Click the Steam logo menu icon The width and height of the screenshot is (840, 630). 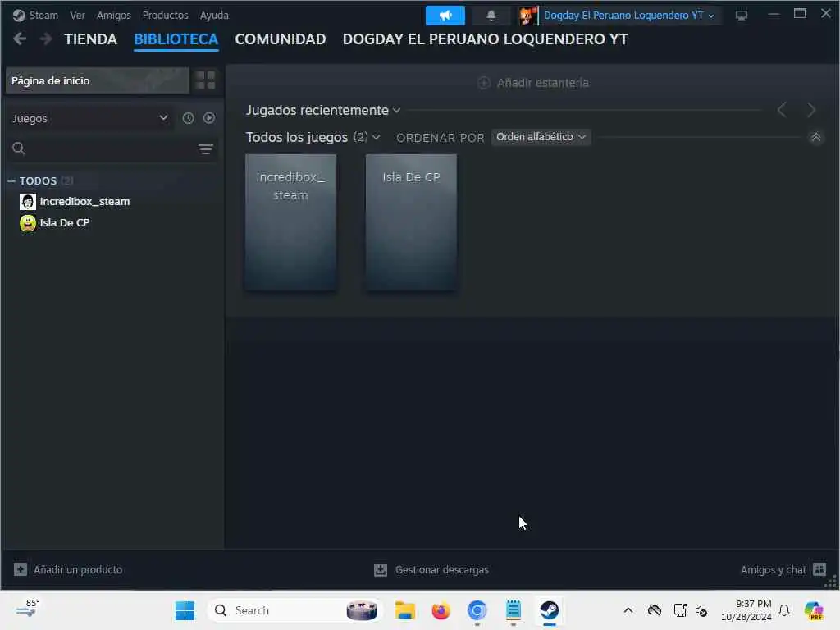[x=19, y=15]
